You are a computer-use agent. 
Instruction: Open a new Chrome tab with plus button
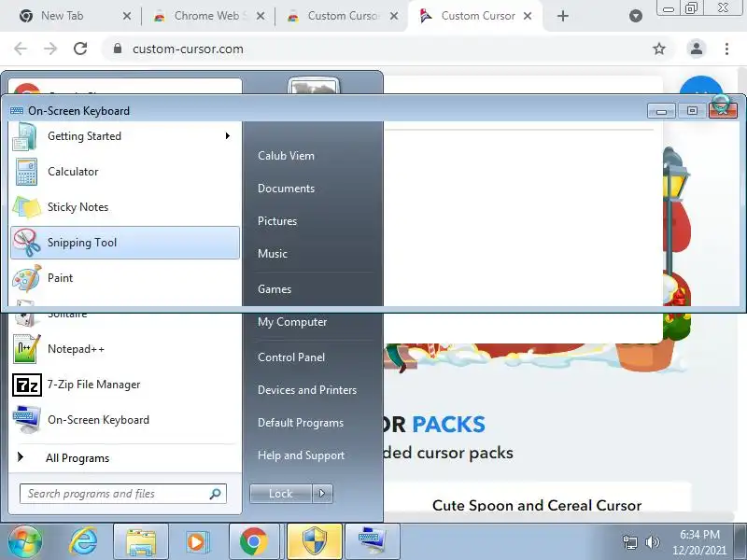563,16
